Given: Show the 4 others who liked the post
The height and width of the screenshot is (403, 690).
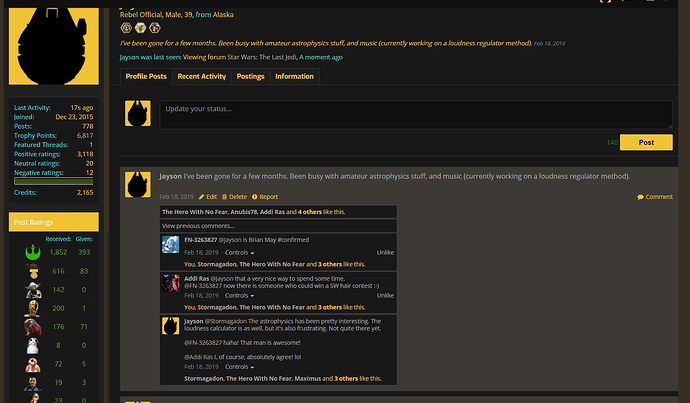Looking at the screenshot, I should coord(310,212).
